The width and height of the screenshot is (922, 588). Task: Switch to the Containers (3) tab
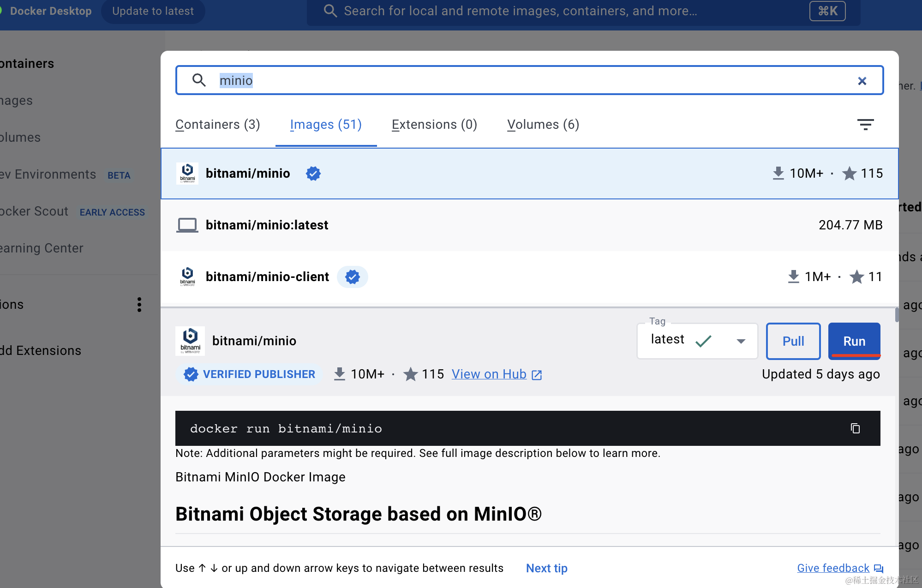coord(218,125)
